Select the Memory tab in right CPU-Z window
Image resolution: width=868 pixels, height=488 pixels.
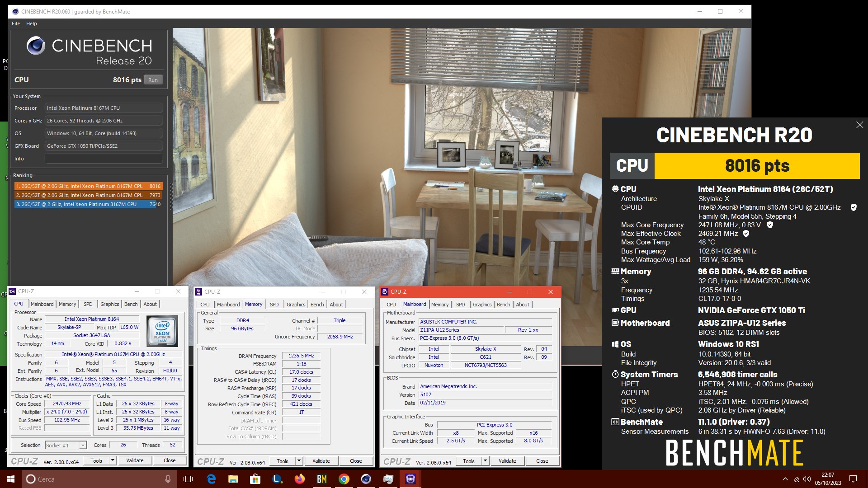click(x=440, y=305)
